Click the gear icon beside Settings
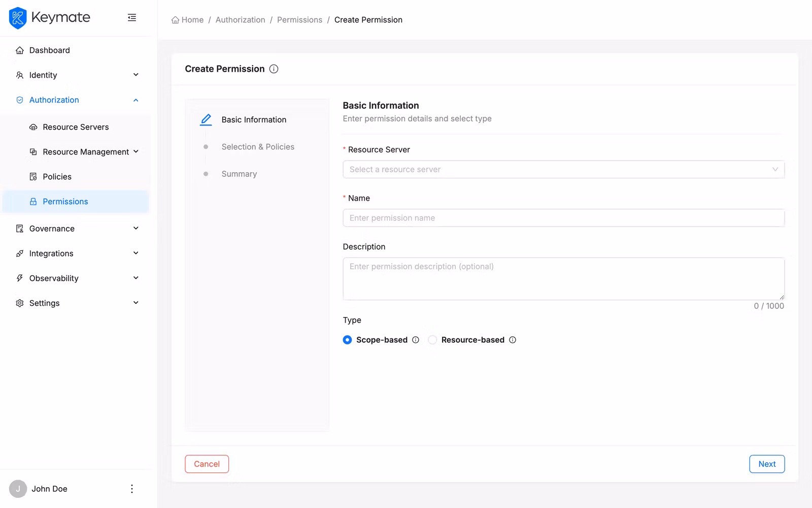 19,303
